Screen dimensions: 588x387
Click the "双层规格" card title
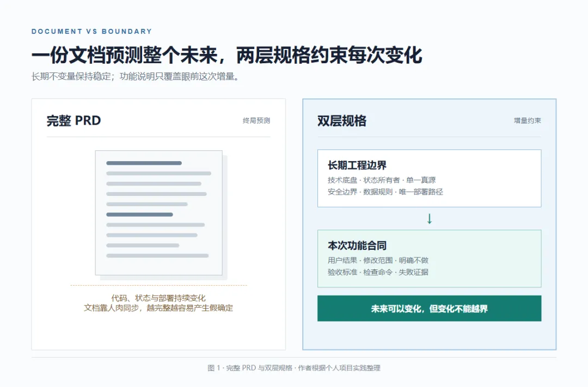(341, 121)
